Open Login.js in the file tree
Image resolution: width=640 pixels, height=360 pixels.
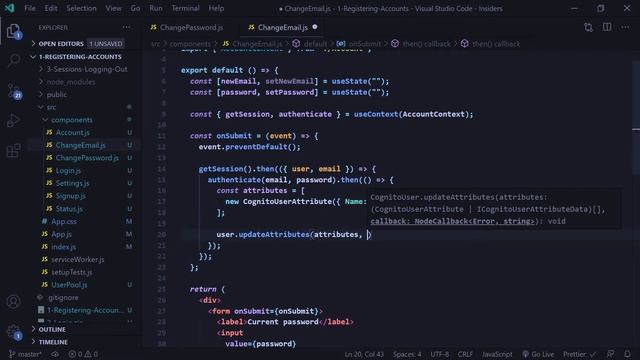68,171
